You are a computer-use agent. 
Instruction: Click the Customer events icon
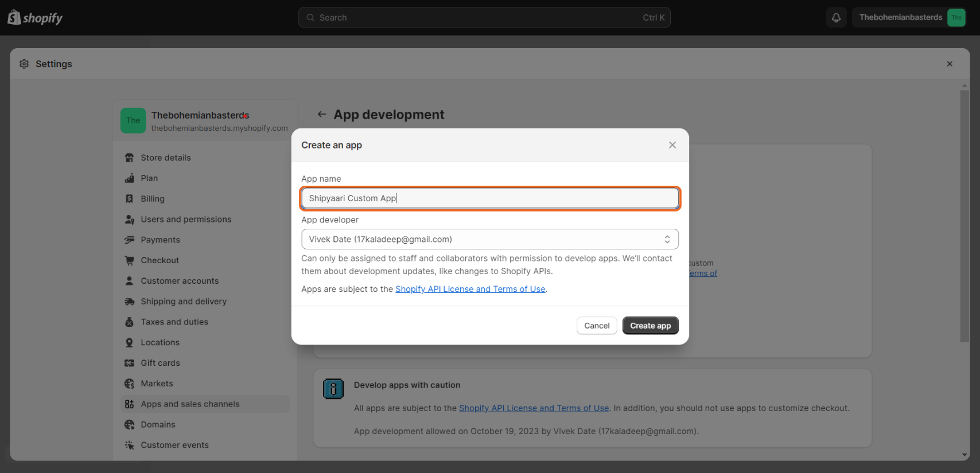[130, 445]
